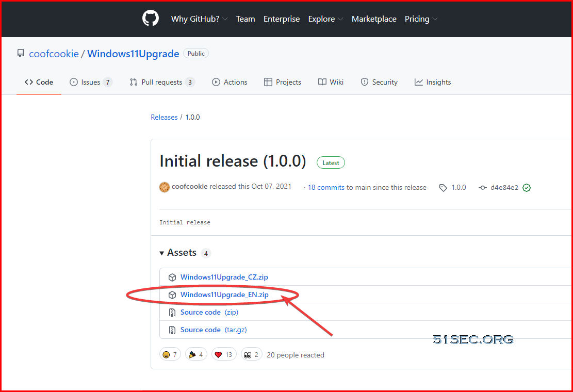Click file-zip icon beside Source code (zip)

click(172, 313)
